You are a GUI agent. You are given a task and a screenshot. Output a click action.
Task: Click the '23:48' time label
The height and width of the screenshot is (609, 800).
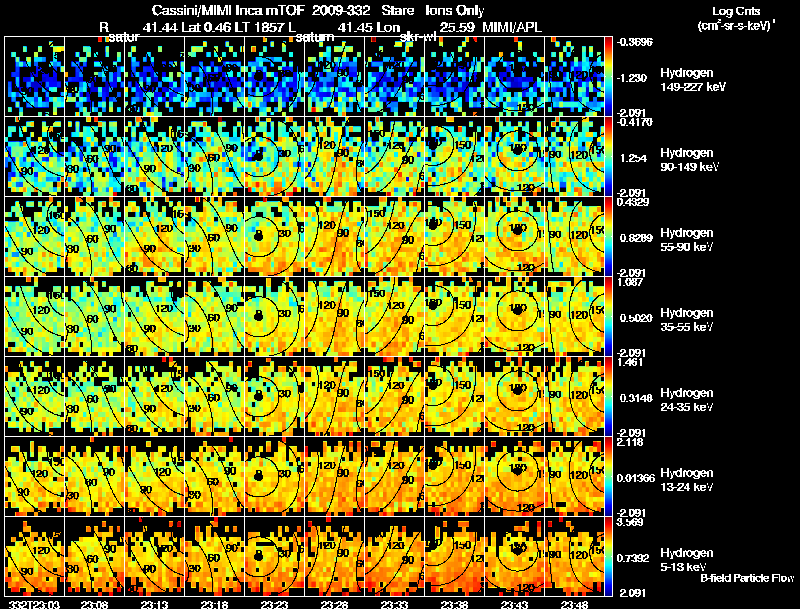pos(574,604)
